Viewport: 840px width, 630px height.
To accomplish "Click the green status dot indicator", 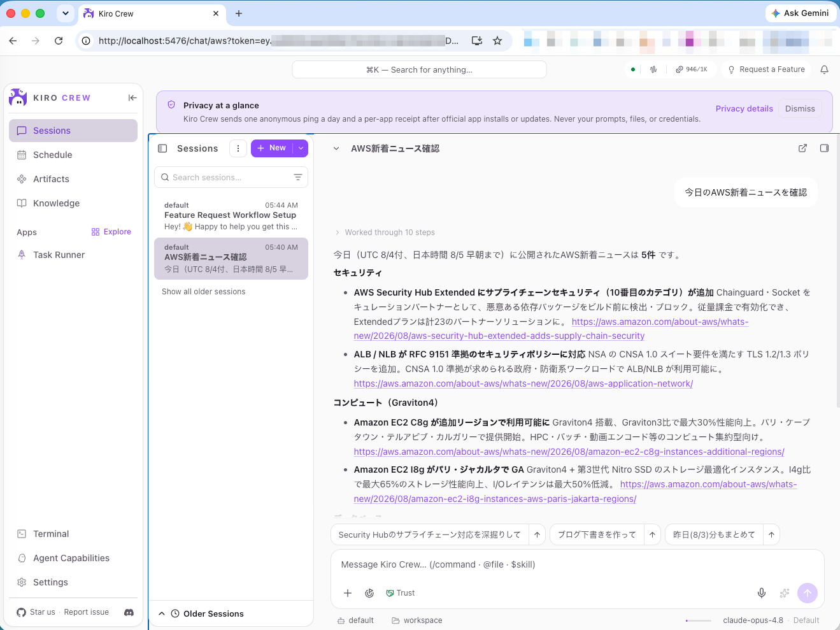I will pos(632,69).
